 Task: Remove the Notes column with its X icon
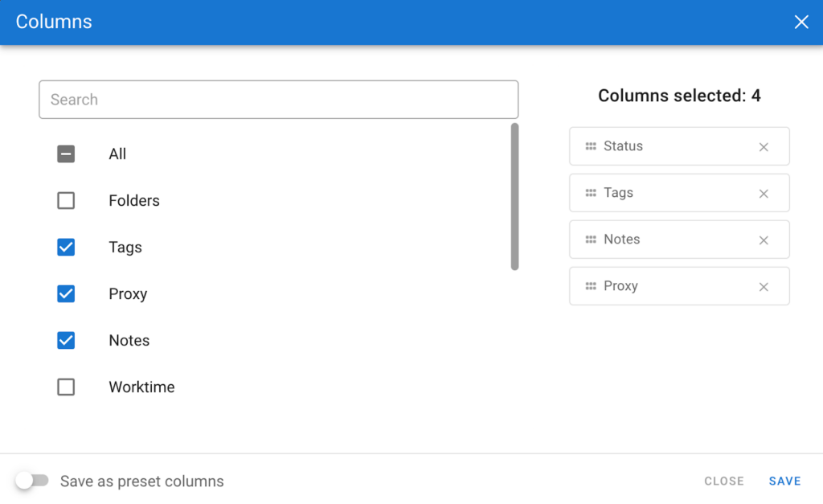(764, 240)
